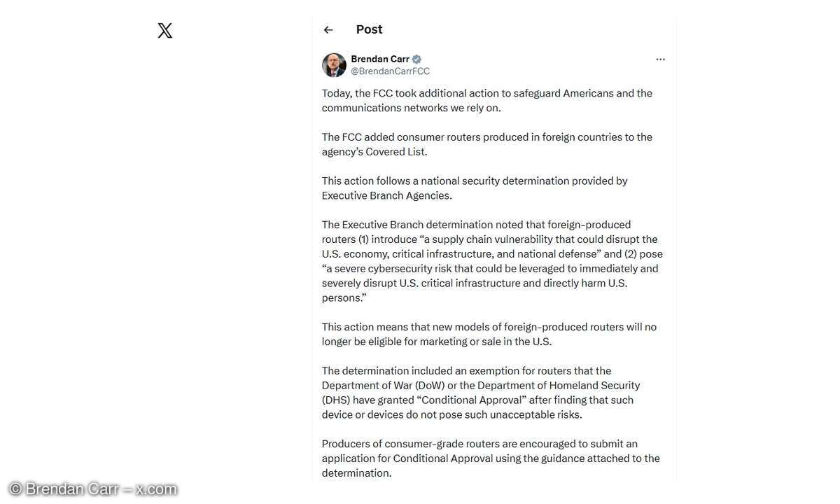Go back using the left arrow

point(328,30)
